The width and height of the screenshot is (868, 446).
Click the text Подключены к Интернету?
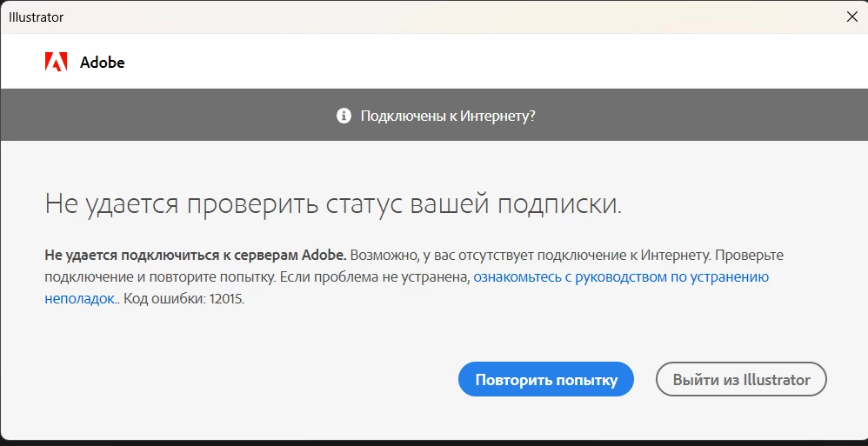[x=448, y=116]
